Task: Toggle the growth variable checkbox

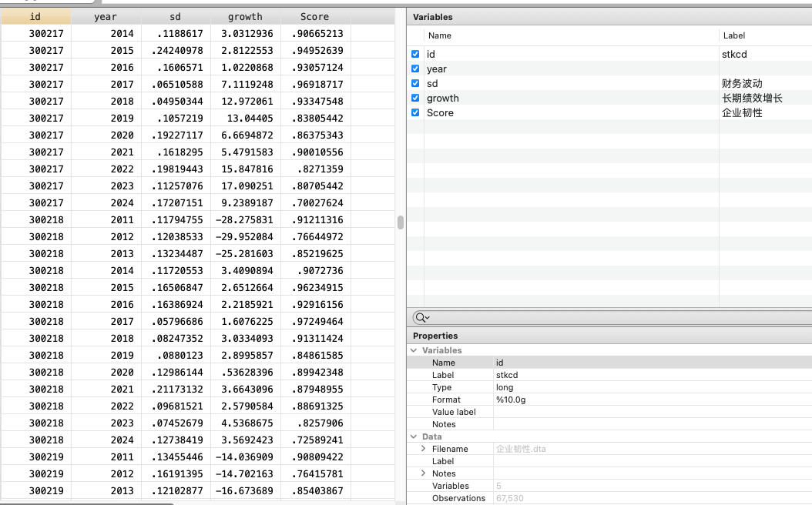Action: tap(415, 98)
